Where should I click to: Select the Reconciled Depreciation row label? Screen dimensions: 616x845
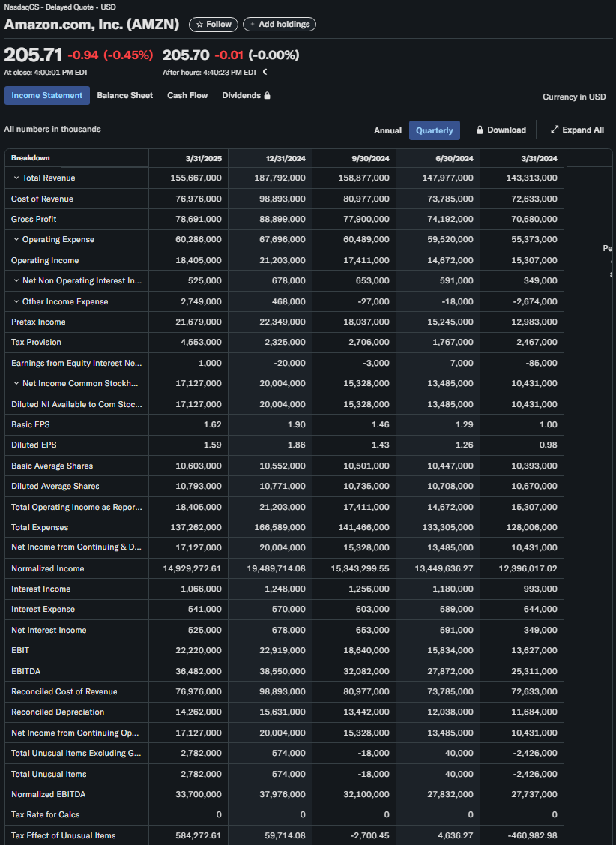58,712
